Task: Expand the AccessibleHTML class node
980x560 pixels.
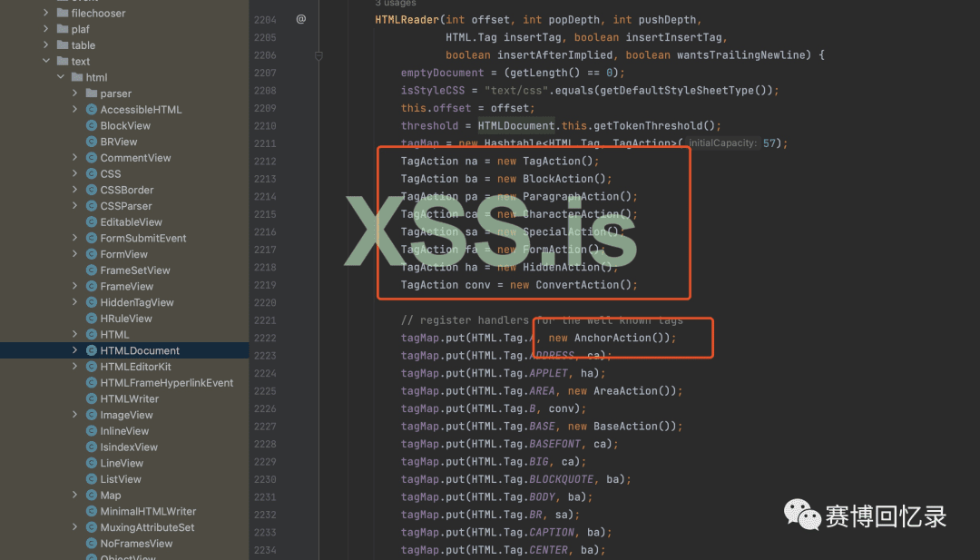Action: (x=75, y=110)
